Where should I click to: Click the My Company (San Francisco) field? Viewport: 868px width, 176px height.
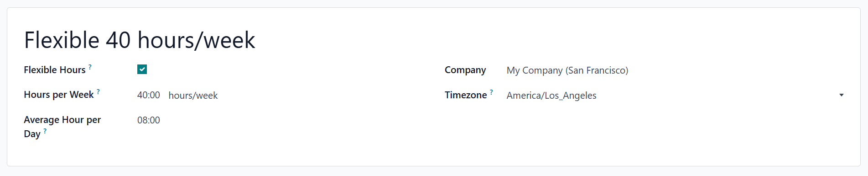[x=567, y=70]
